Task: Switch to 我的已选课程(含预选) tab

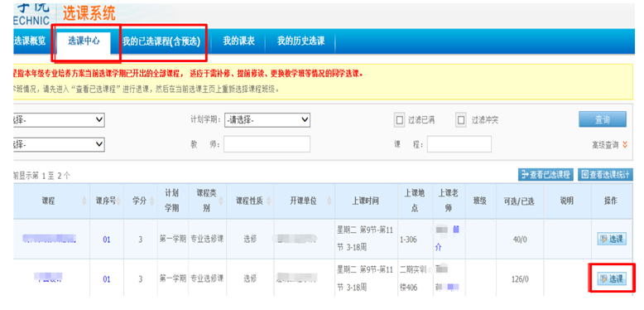Action: (x=161, y=41)
